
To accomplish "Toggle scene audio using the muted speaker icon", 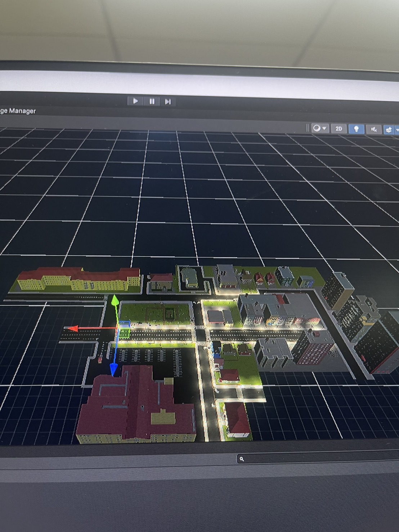I will point(374,129).
